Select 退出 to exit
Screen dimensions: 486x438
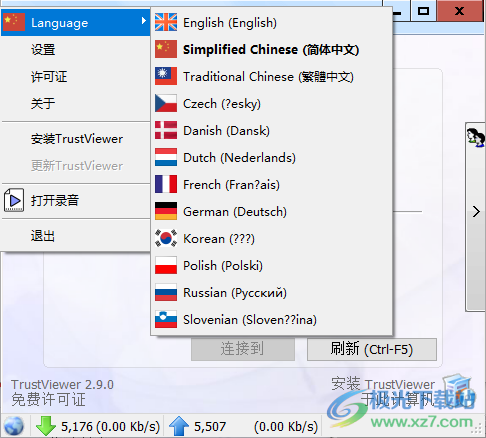pyautogui.click(x=76, y=236)
